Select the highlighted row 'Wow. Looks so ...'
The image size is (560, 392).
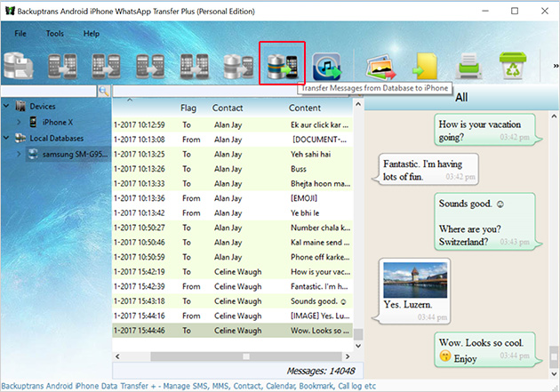pyautogui.click(x=233, y=331)
